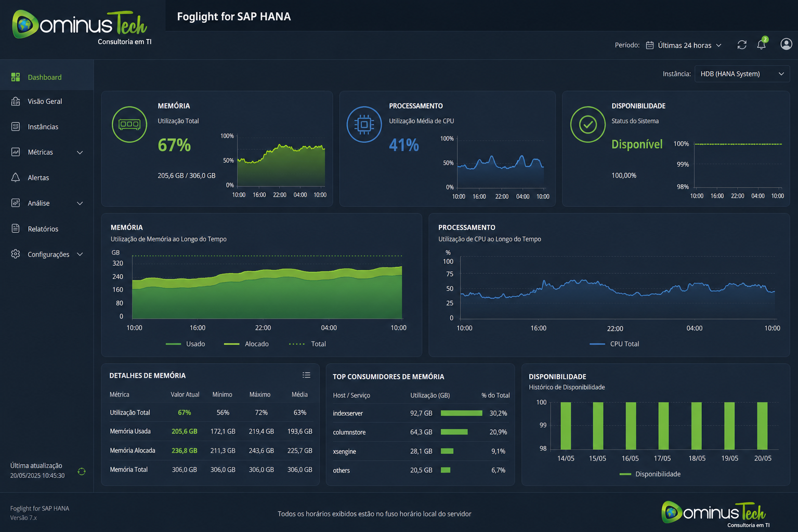Click the 41% CPU utilization value
The image size is (798, 532).
[x=404, y=145]
